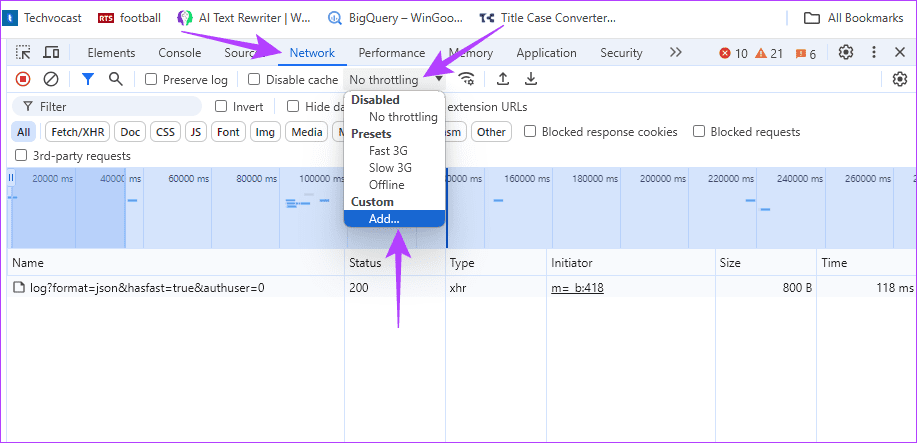This screenshot has width=917, height=443.
Task: Open the m=_b:418 initiator link
Action: coord(577,288)
